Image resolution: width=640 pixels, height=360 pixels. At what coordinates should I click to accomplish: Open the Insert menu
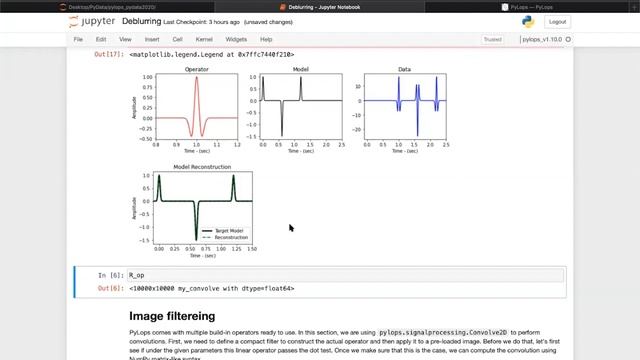coord(152,40)
